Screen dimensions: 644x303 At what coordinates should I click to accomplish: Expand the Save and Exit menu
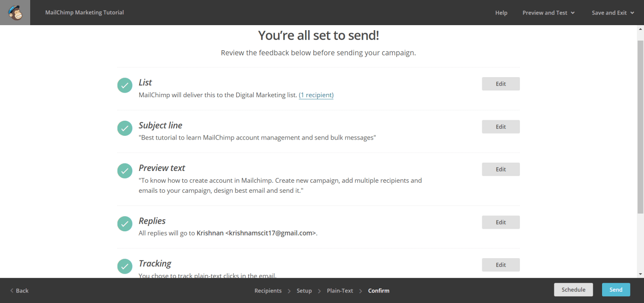(x=612, y=13)
